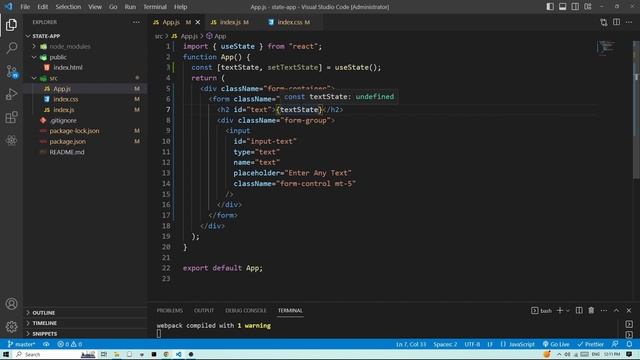The height and width of the screenshot is (360, 640).
Task: Toggle primary side bar layout icon
Action: 550,7
